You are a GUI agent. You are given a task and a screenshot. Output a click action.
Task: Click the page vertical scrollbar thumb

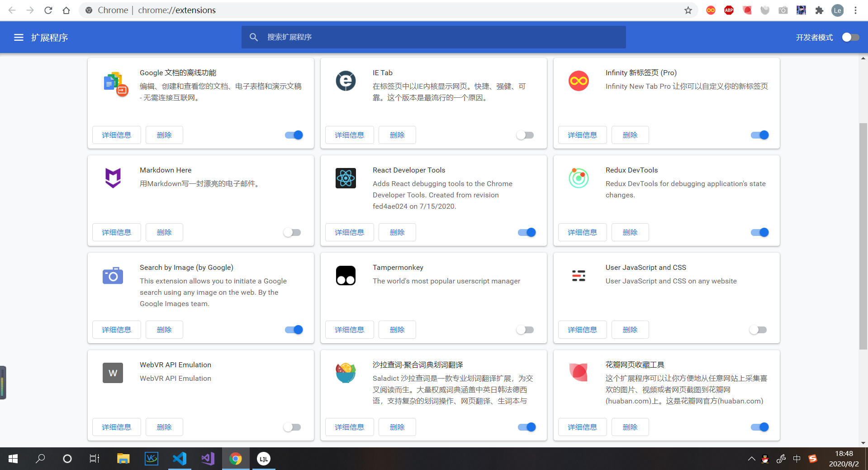tap(863, 236)
